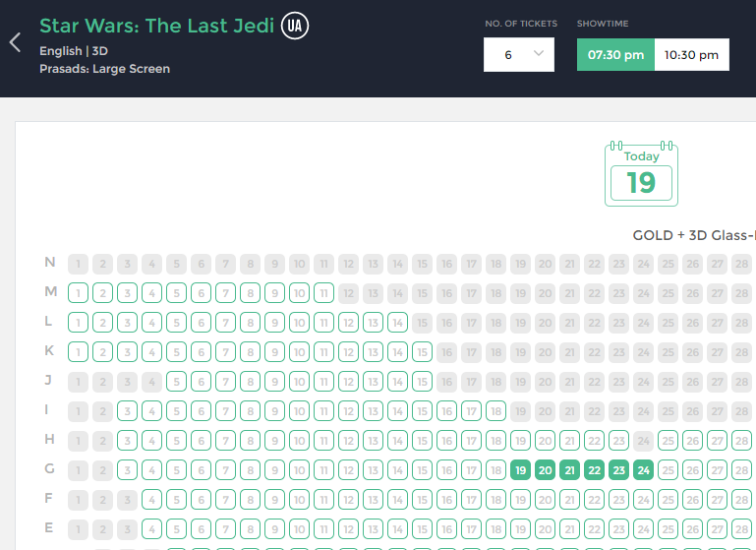Click the UA rating badge icon
The width and height of the screenshot is (756, 550).
295,26
